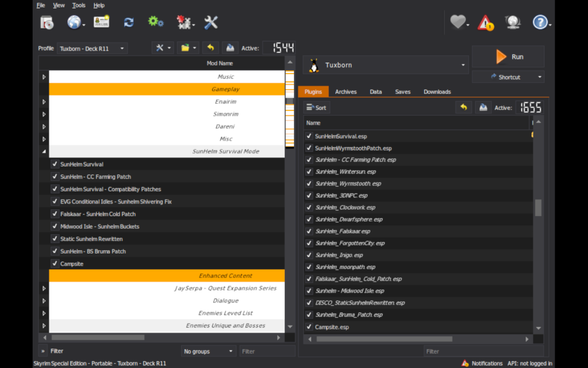The height and width of the screenshot is (368, 588).
Task: Expand the Enairim mod group
Action: click(44, 102)
